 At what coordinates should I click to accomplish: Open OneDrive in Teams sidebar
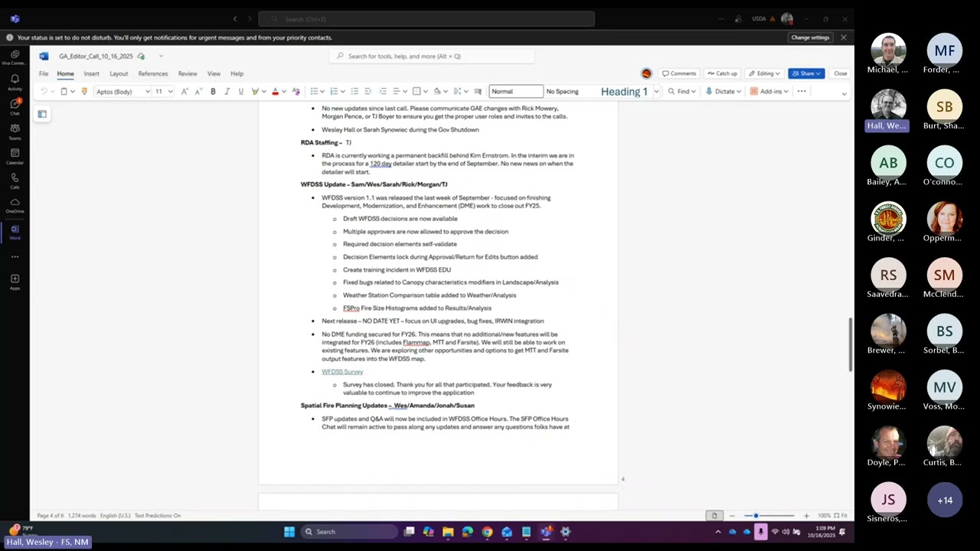point(15,205)
